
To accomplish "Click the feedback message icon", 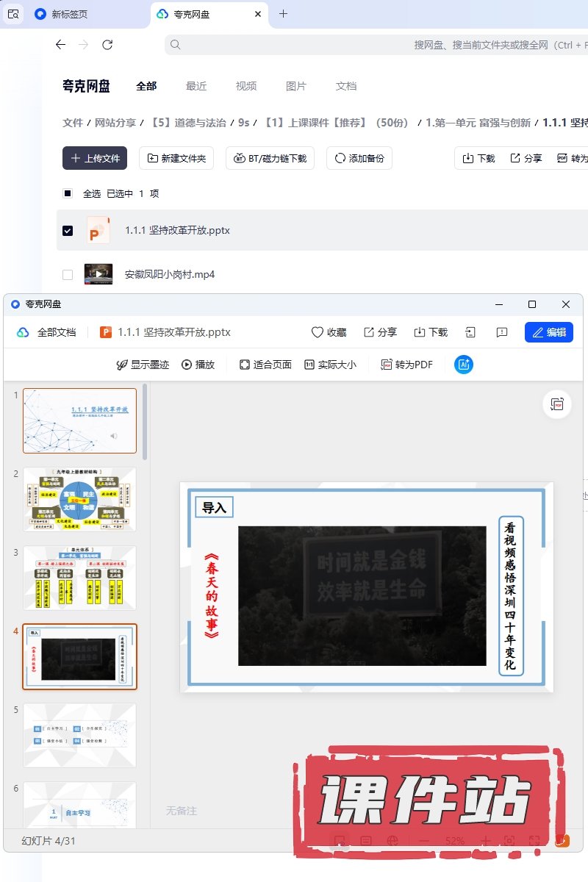I will [502, 332].
